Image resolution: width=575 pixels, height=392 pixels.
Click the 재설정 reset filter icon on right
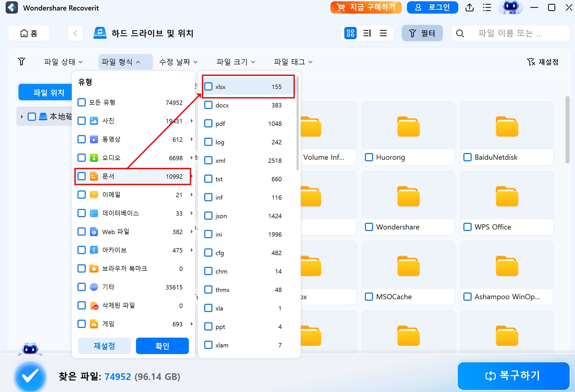531,62
